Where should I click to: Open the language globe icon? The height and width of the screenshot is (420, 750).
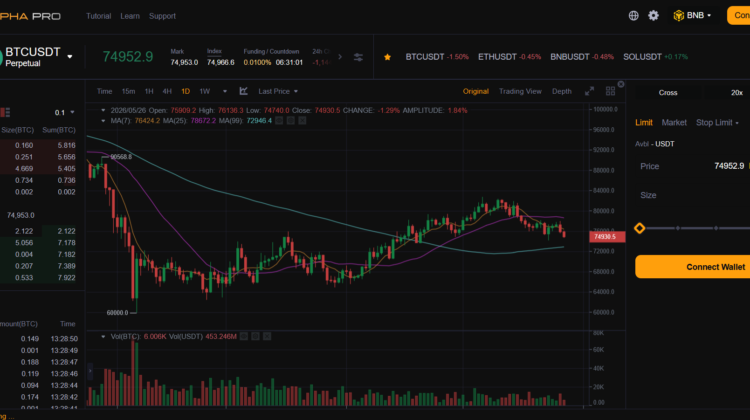coord(633,16)
